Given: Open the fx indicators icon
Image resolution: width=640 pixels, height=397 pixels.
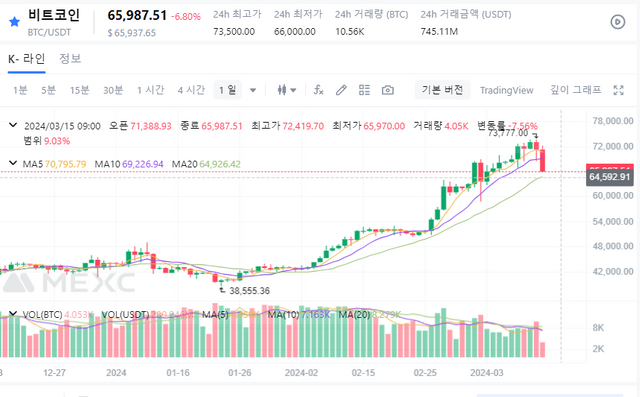Looking at the screenshot, I should click(x=318, y=90).
